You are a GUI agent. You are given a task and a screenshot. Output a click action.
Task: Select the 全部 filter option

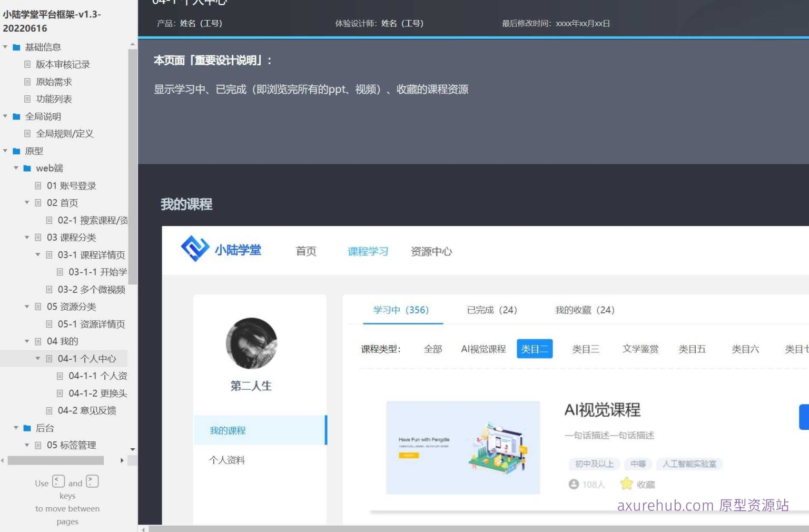[433, 349]
